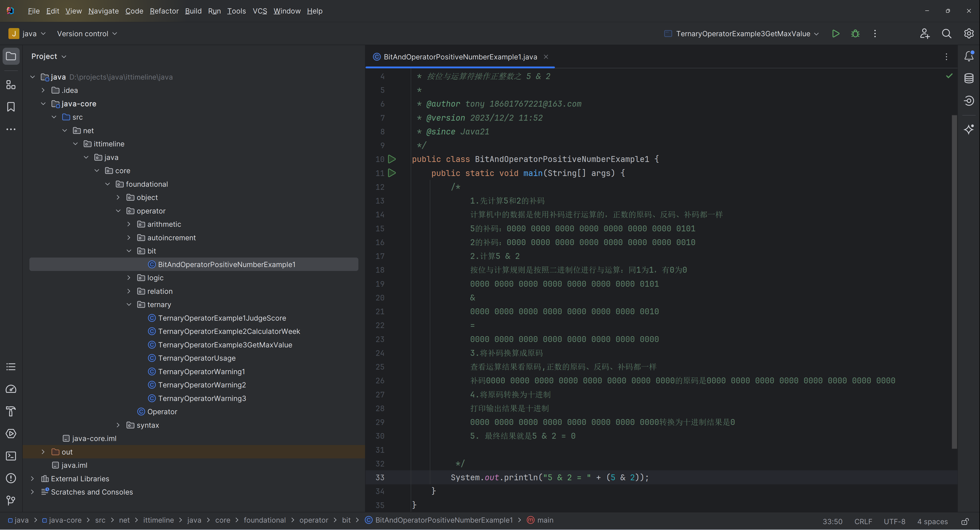This screenshot has height=530, width=980.
Task: Open the Git tool window icon
Action: (x=11, y=500)
